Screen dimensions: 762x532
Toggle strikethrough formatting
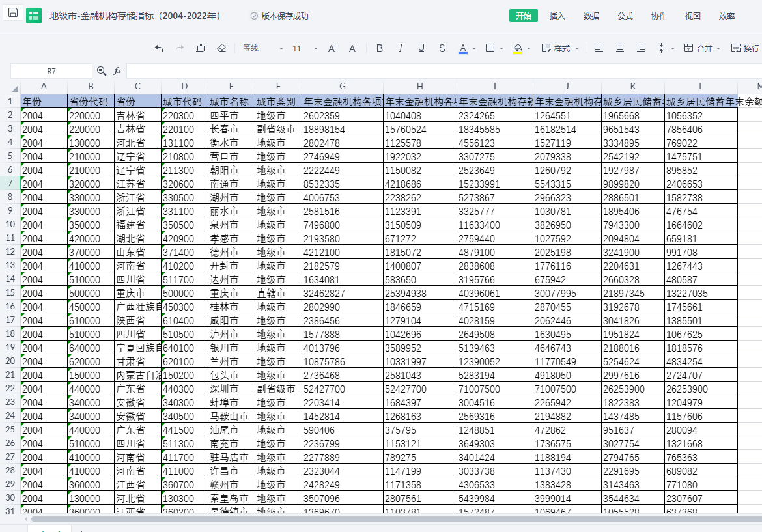click(x=442, y=48)
